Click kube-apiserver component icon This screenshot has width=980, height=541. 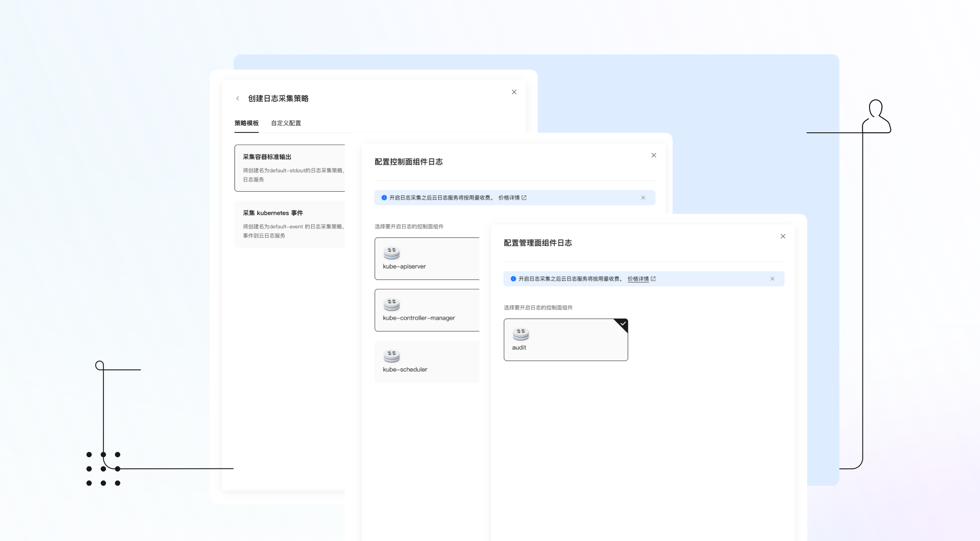point(392,253)
